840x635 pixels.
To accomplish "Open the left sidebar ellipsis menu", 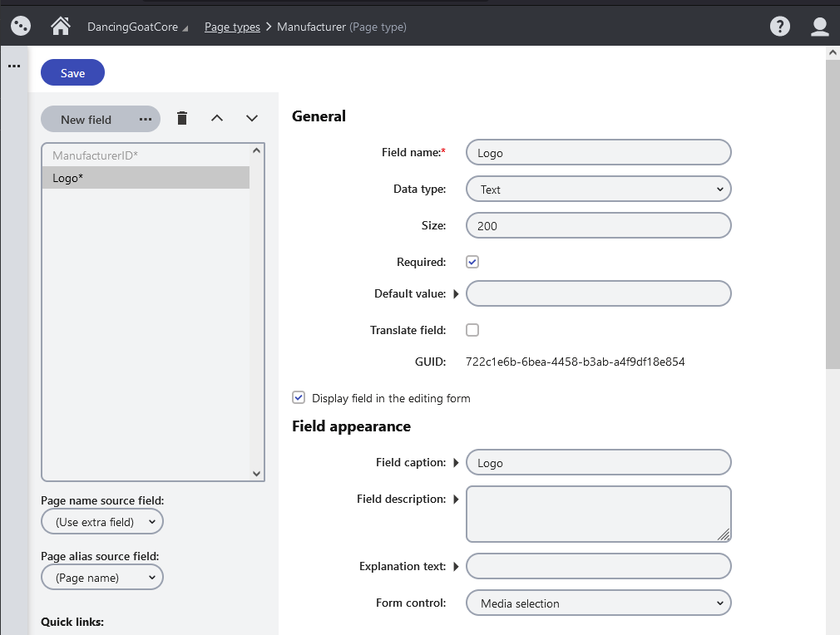I will (x=14, y=66).
